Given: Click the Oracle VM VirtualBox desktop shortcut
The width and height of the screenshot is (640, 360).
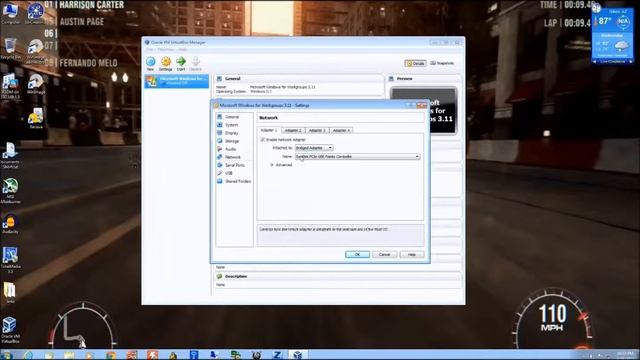Looking at the screenshot, I should click(10, 329).
